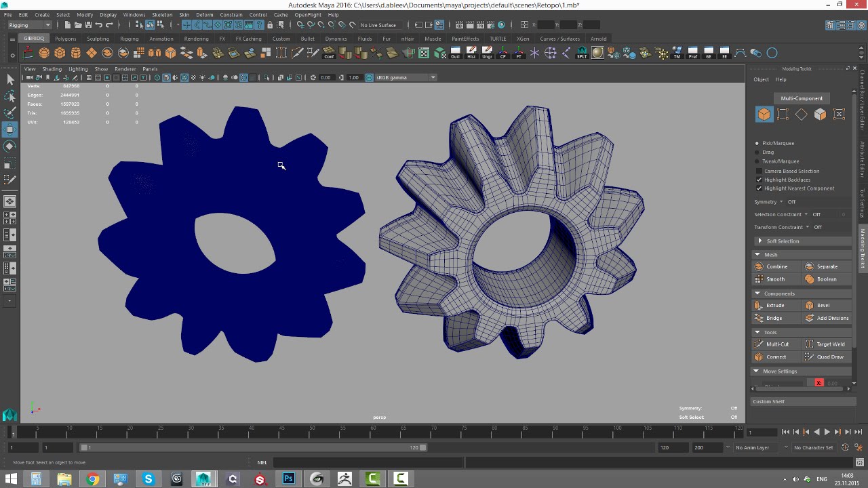
Task: Click the GE shelf icon
Action: (x=709, y=53)
